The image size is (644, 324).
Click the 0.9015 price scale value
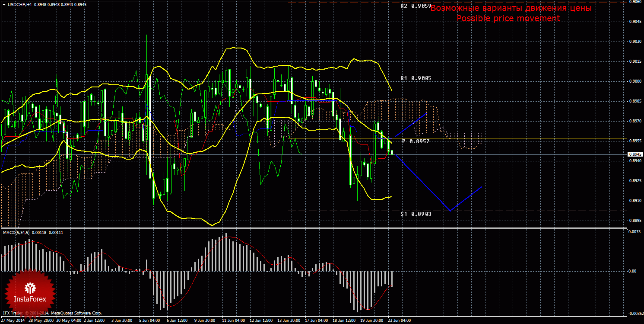[x=634, y=61]
